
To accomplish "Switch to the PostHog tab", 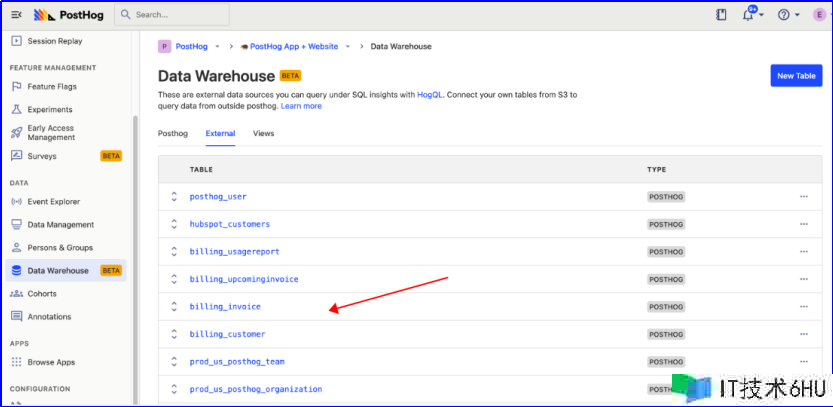I will 172,133.
